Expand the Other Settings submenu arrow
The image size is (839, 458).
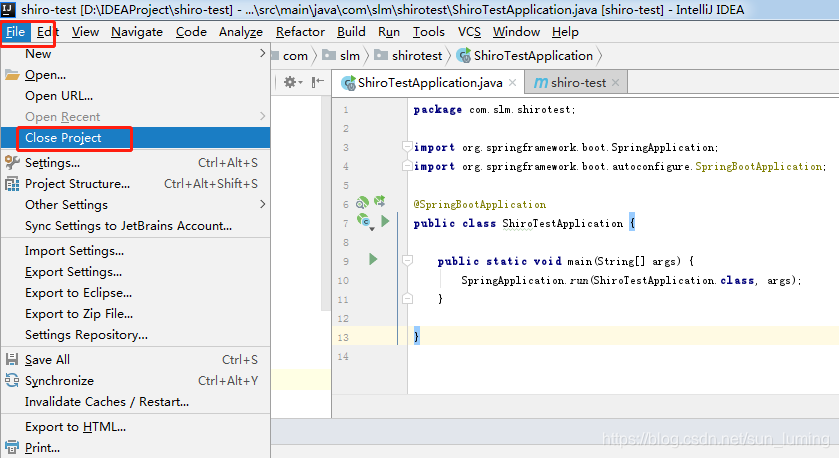pos(262,204)
